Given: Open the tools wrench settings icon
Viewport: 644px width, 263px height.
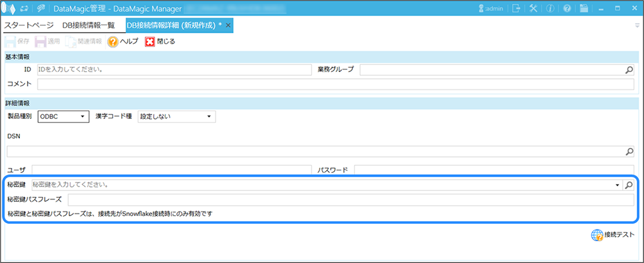Looking at the screenshot, I should coord(533,8).
